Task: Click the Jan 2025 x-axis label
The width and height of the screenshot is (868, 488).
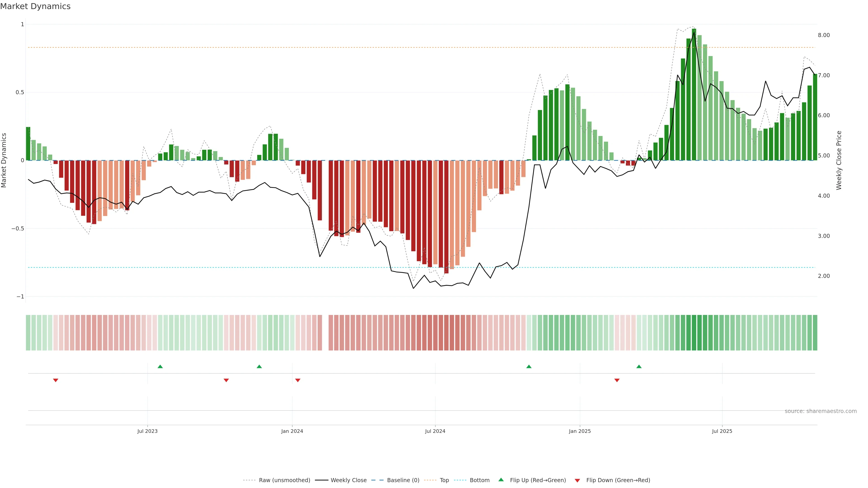Action: [580, 431]
